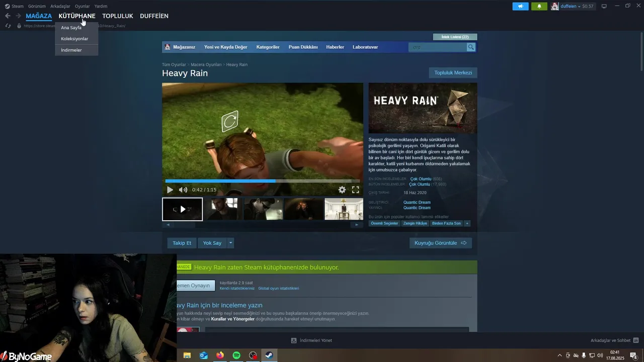This screenshot has width=644, height=362.
Task: Open the Windows notification center
Action: coord(633,355)
